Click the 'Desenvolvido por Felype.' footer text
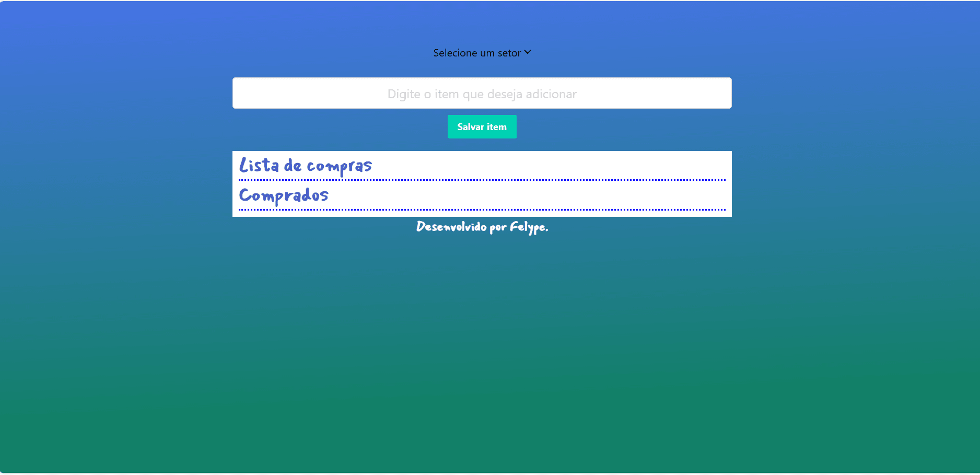This screenshot has height=475, width=980. 482,227
